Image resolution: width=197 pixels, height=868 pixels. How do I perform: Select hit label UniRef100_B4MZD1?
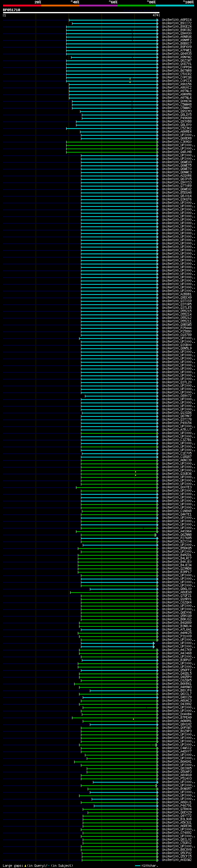pyautogui.click(x=176, y=555)
